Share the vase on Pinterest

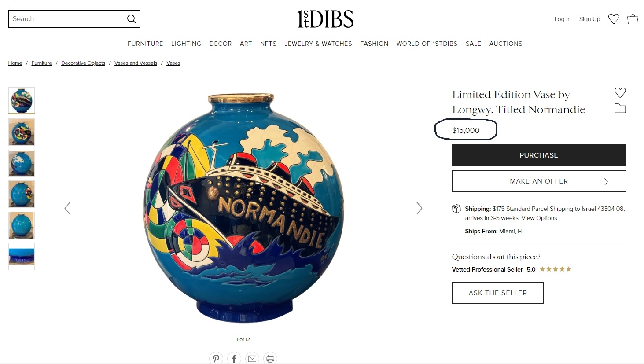[x=216, y=358]
